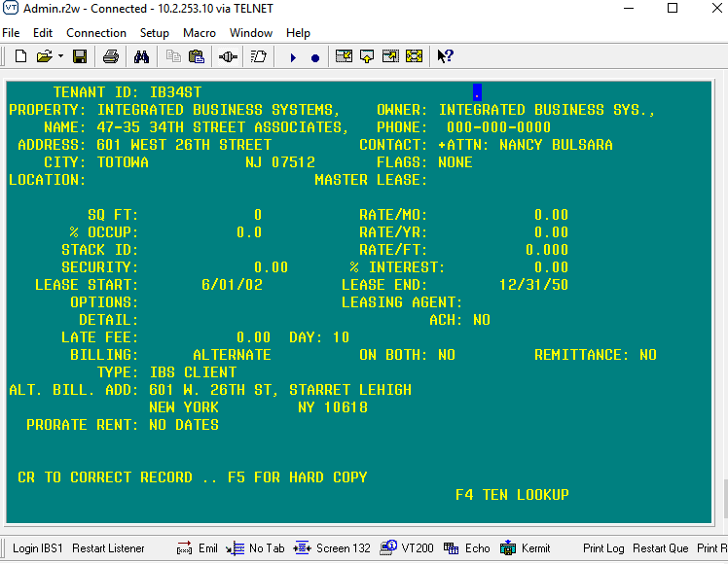
Task: Click the Open folder toolbar icon
Action: (x=44, y=56)
